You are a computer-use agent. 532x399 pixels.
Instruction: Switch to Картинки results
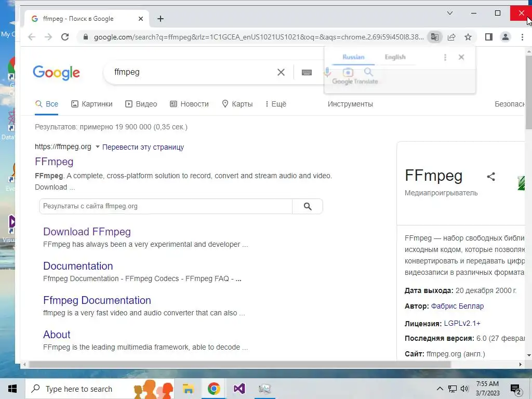click(91, 104)
